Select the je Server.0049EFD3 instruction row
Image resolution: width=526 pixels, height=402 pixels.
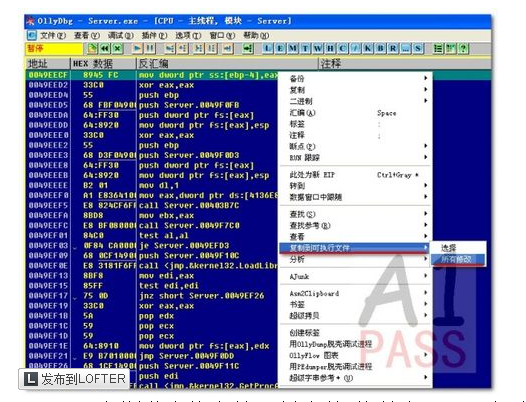[152, 246]
